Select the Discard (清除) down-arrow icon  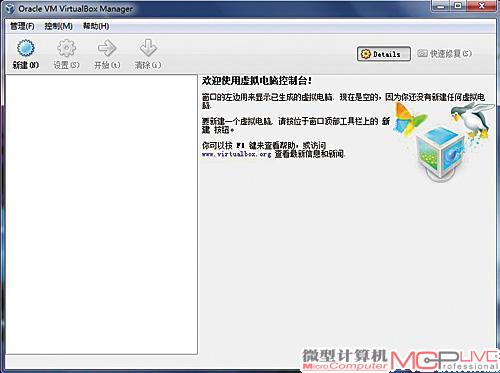[x=148, y=48]
